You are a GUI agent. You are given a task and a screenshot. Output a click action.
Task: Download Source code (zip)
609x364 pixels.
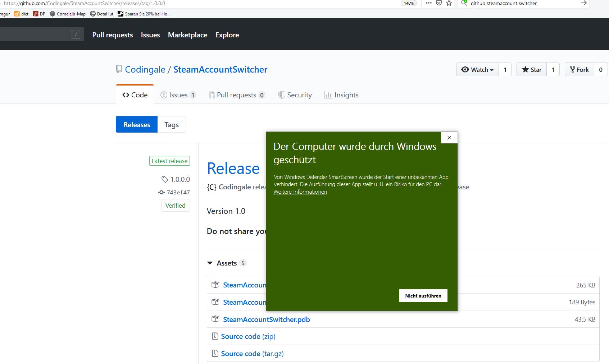[248, 336]
